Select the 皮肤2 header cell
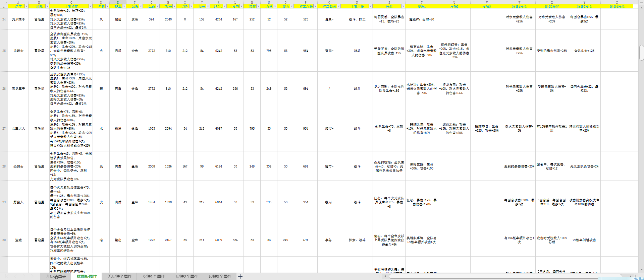The width and height of the screenshot is (644, 280). 454,6
